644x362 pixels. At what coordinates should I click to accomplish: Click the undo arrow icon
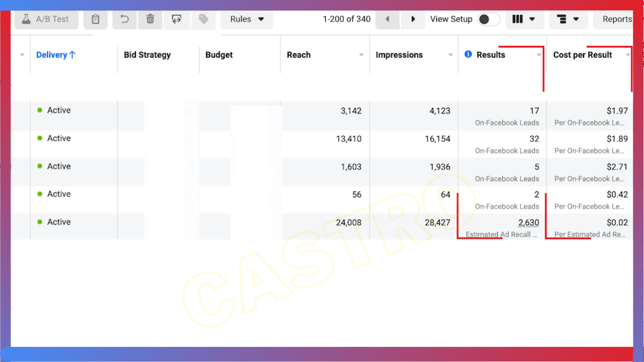(x=124, y=19)
